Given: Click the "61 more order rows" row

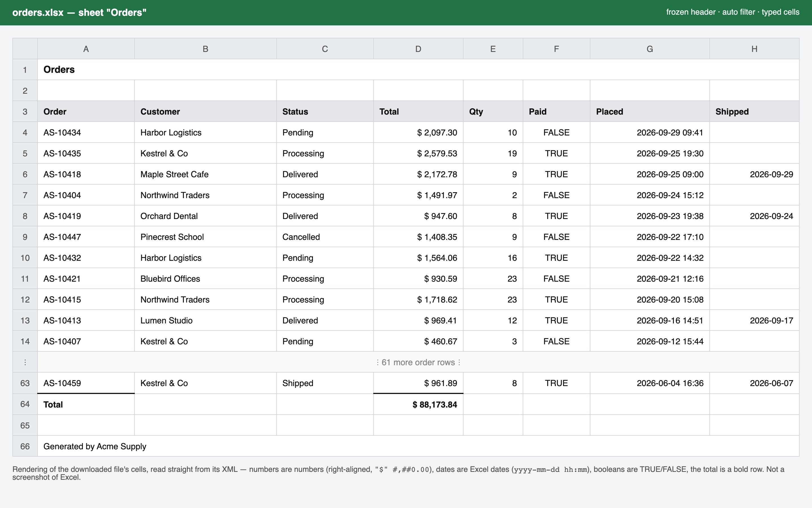Looking at the screenshot, I should 418,362.
